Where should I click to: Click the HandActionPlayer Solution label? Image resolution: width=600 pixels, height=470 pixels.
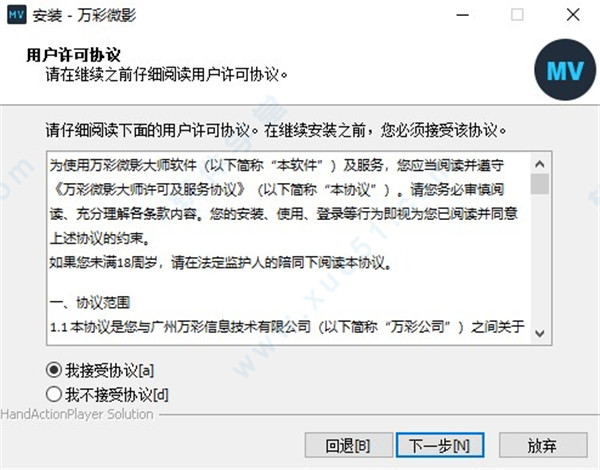click(x=77, y=414)
